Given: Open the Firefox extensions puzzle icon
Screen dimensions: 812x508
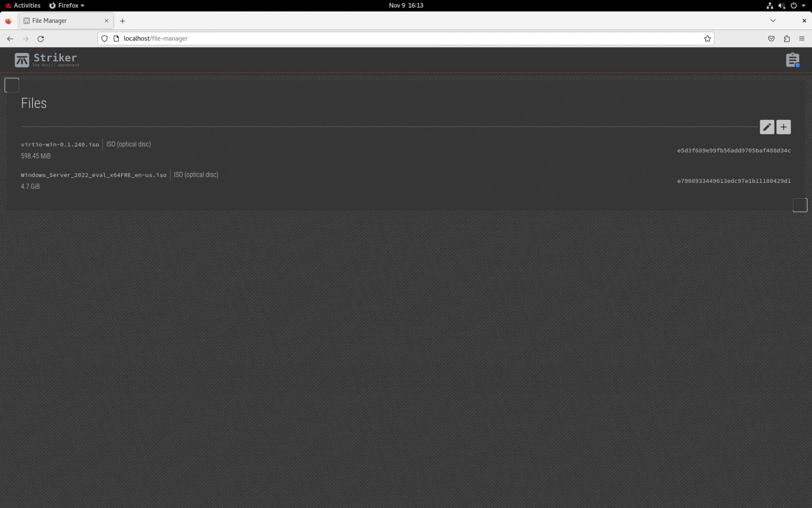Looking at the screenshot, I should [786, 39].
